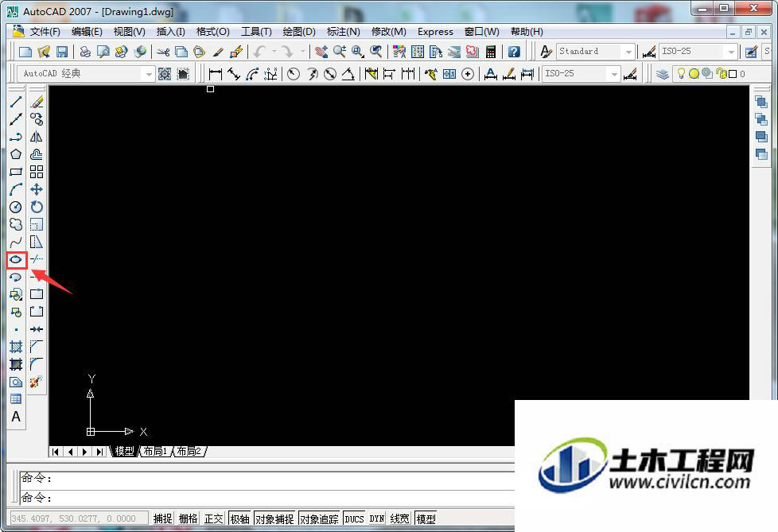
Task: Open Layer Properties Manager icon
Action: pyautogui.click(x=662, y=75)
